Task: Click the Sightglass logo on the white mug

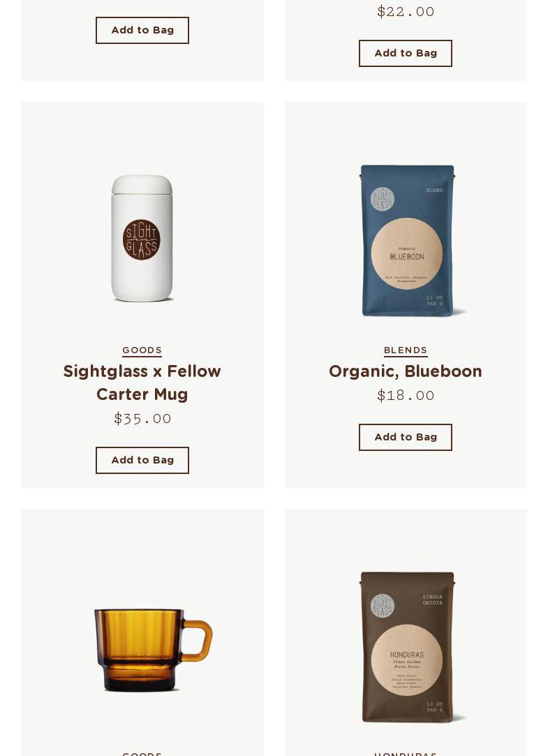Action: (141, 239)
